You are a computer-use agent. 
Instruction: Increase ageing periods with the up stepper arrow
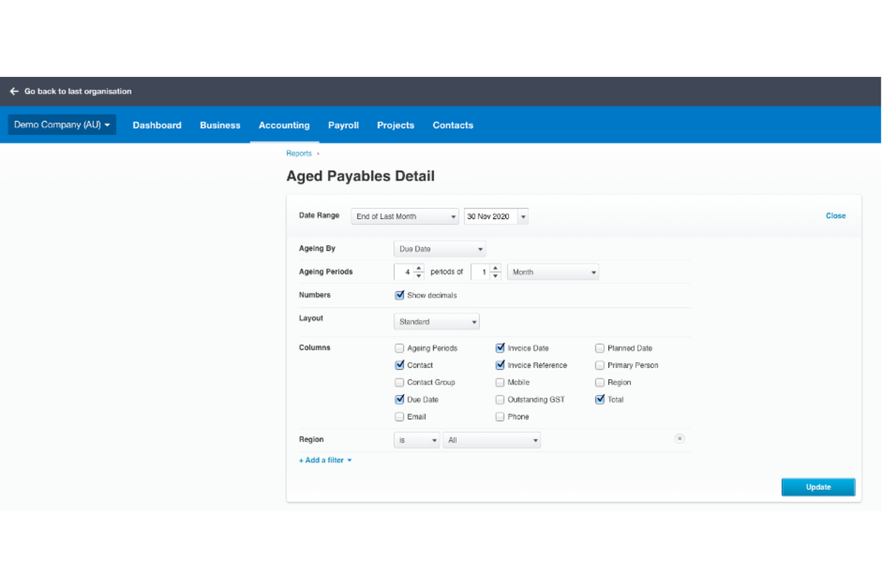click(x=419, y=268)
